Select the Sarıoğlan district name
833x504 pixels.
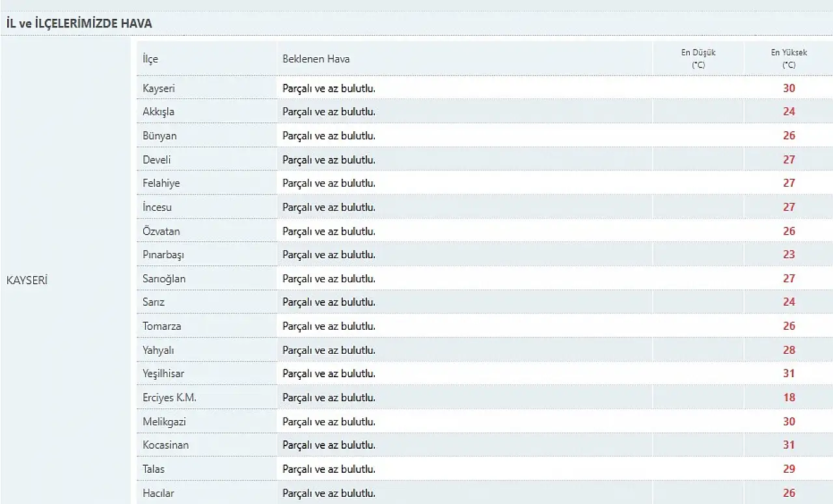tap(164, 278)
